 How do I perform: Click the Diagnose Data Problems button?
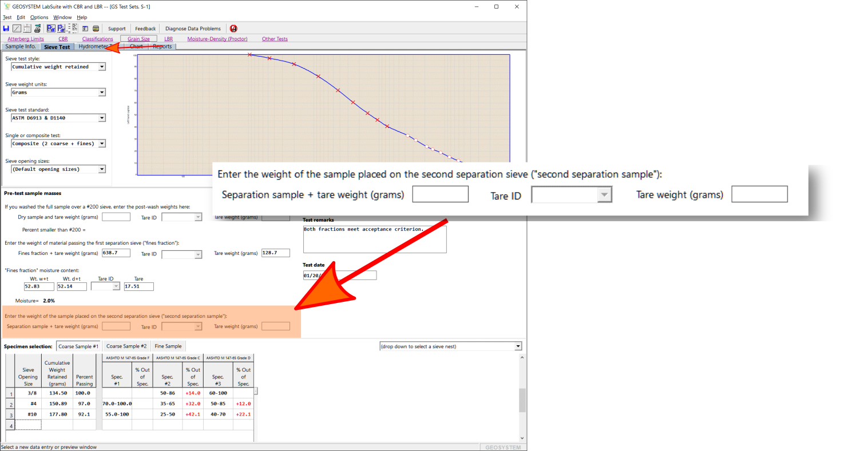(x=193, y=29)
